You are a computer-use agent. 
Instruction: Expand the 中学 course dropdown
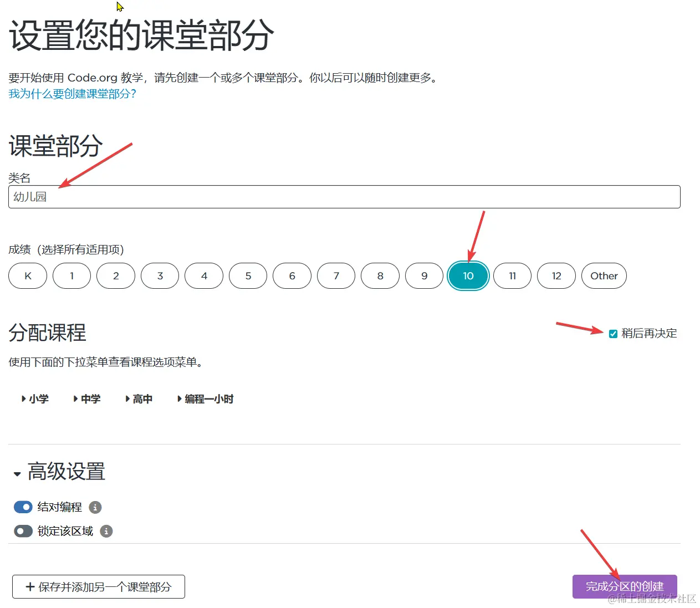(88, 398)
